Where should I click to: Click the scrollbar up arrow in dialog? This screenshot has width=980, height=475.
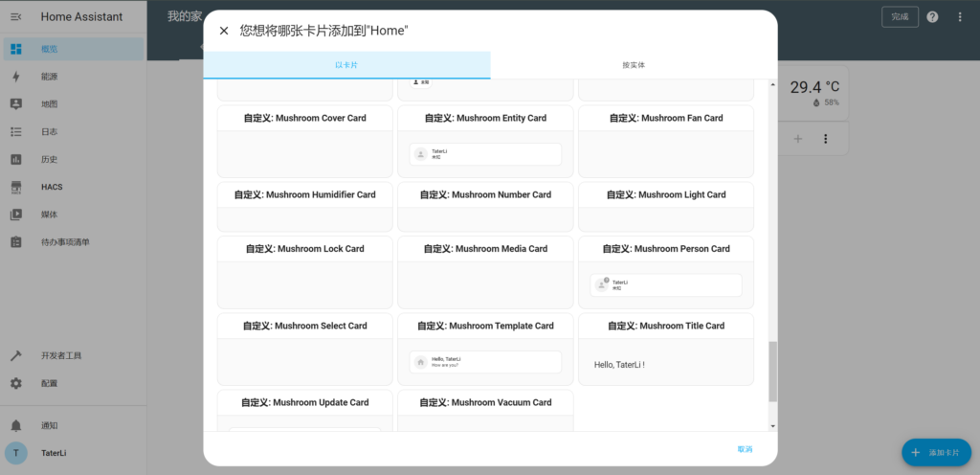(x=773, y=84)
